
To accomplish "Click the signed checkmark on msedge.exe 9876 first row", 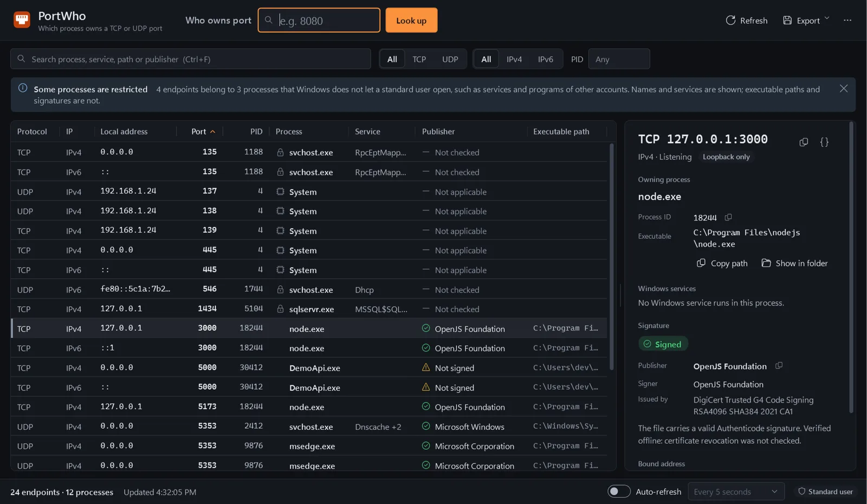I will point(426,445).
